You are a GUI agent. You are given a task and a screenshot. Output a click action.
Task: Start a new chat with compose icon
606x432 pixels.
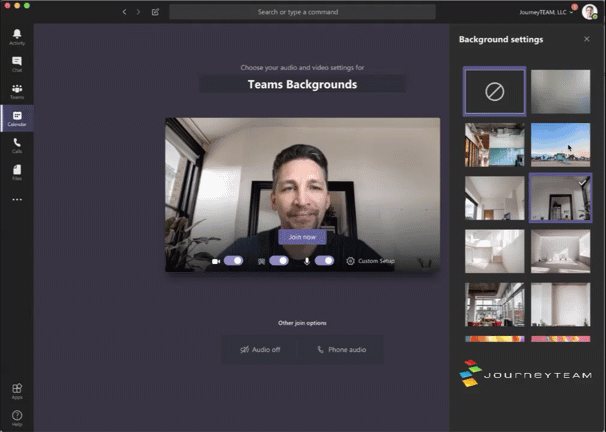click(x=155, y=12)
